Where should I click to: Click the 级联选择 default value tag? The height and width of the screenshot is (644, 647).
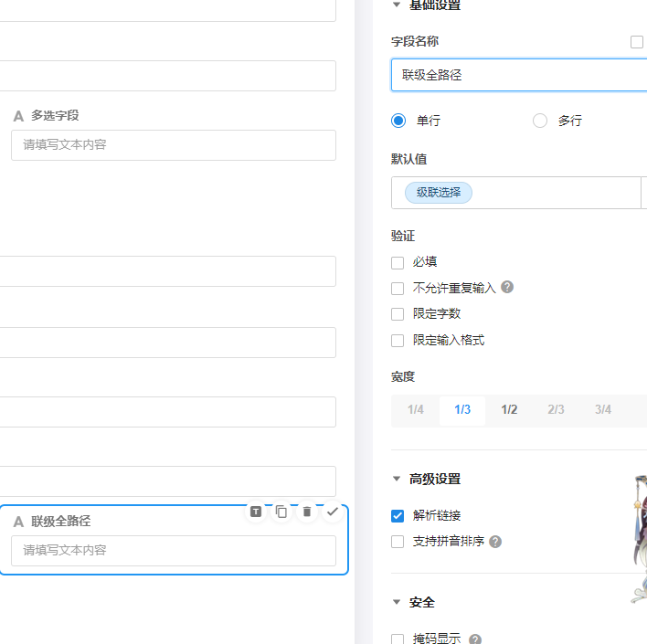[439, 193]
